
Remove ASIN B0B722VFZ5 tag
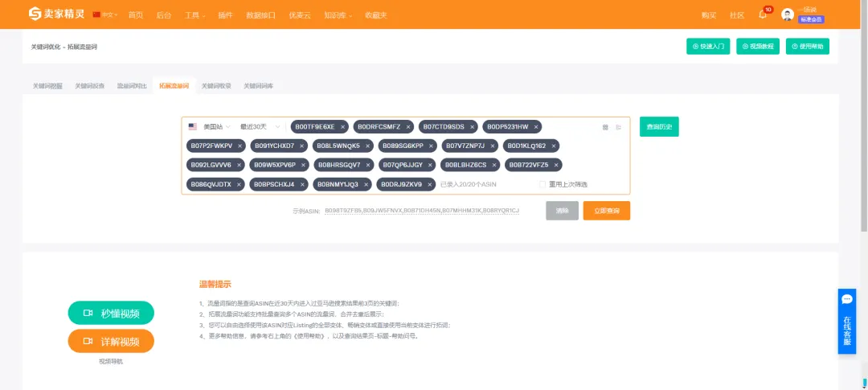pos(556,165)
